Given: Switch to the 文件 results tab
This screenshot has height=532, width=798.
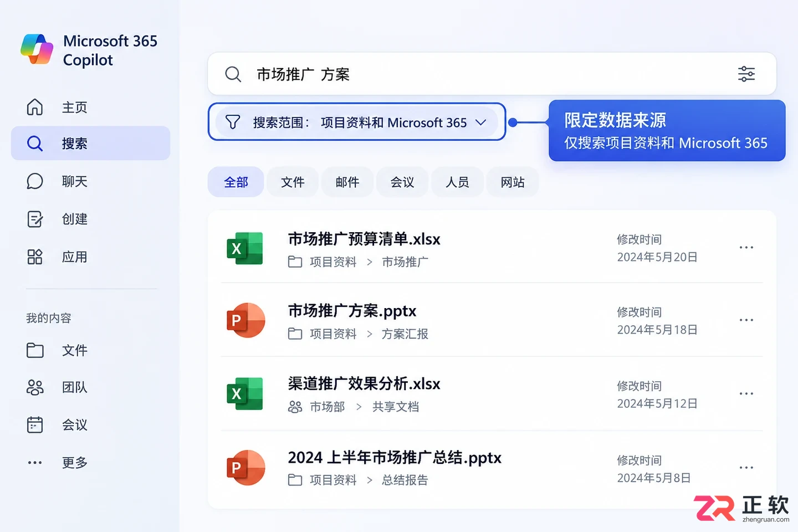Looking at the screenshot, I should 293,182.
